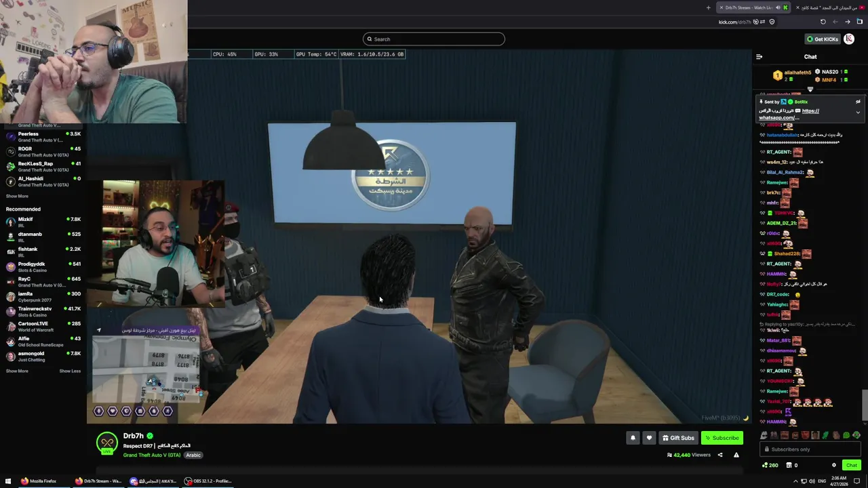Image resolution: width=868 pixels, height=488 pixels.
Task: Open ROGR channel in the sidebar
Action: tap(43, 151)
